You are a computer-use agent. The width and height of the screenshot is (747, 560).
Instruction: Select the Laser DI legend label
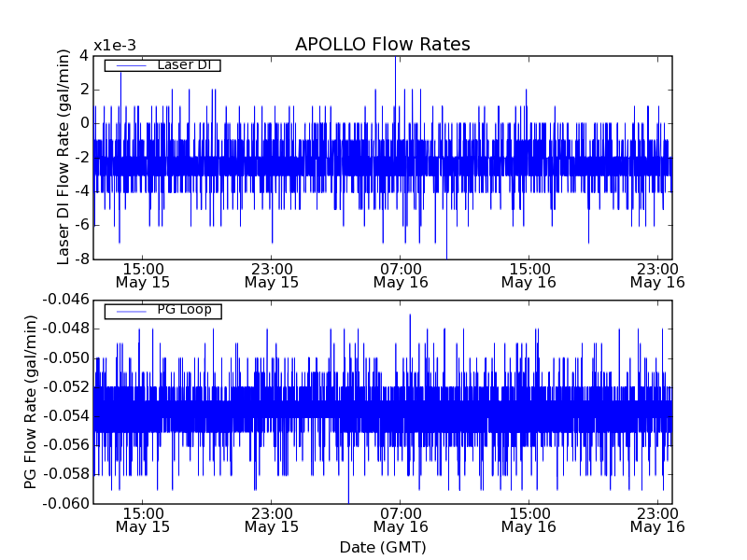click(x=185, y=64)
